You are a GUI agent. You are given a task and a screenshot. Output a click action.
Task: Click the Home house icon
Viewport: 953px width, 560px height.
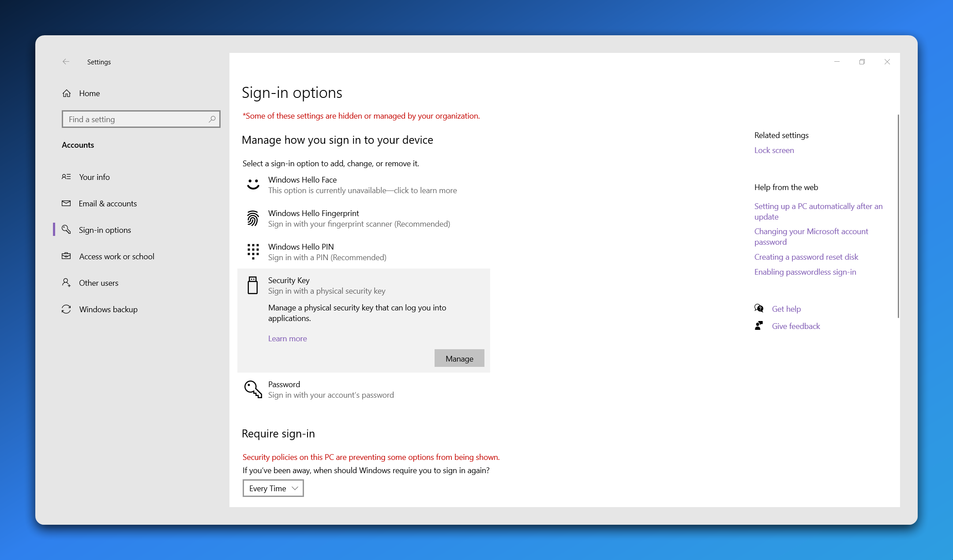point(67,93)
